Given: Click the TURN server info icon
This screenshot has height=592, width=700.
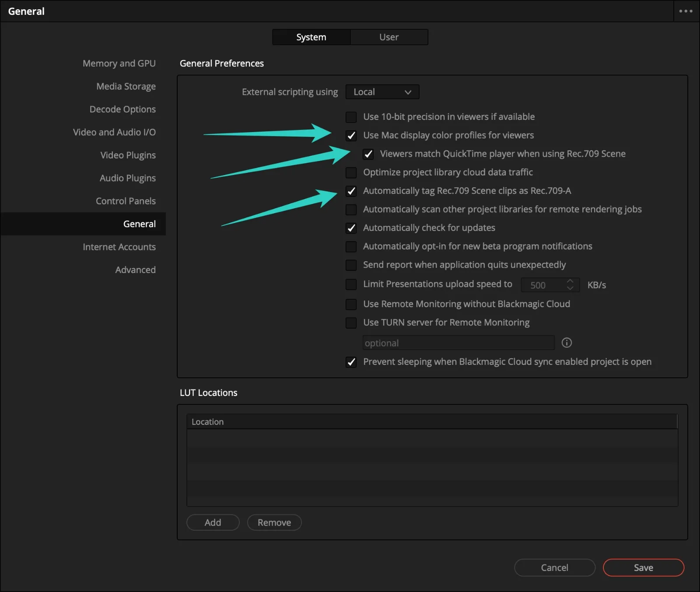Looking at the screenshot, I should (x=567, y=343).
